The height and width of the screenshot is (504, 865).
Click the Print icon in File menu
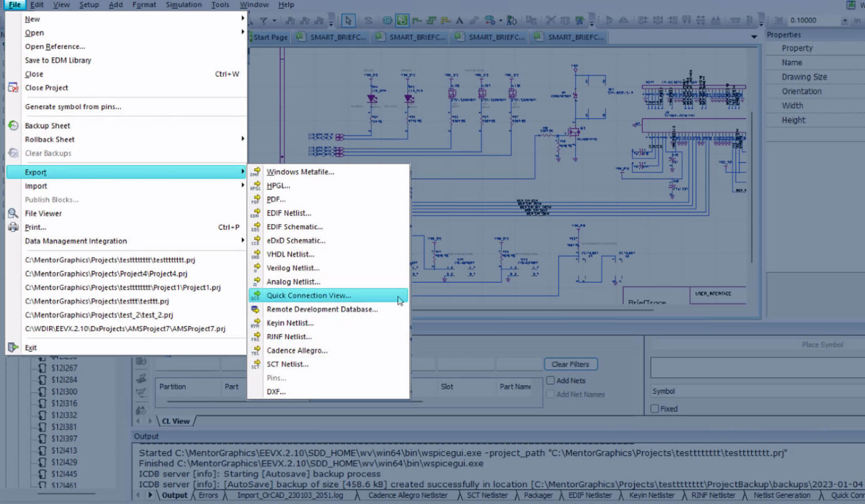point(13,227)
